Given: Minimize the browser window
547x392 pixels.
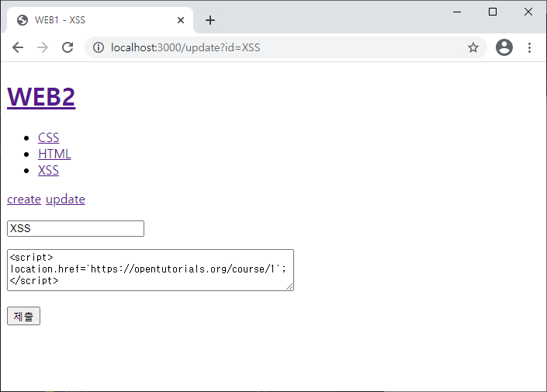Looking at the screenshot, I should (457, 12).
